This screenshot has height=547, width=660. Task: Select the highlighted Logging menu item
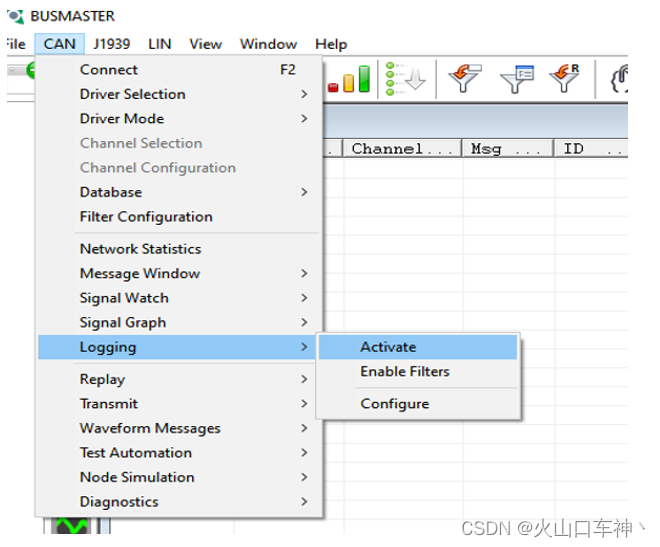(177, 347)
